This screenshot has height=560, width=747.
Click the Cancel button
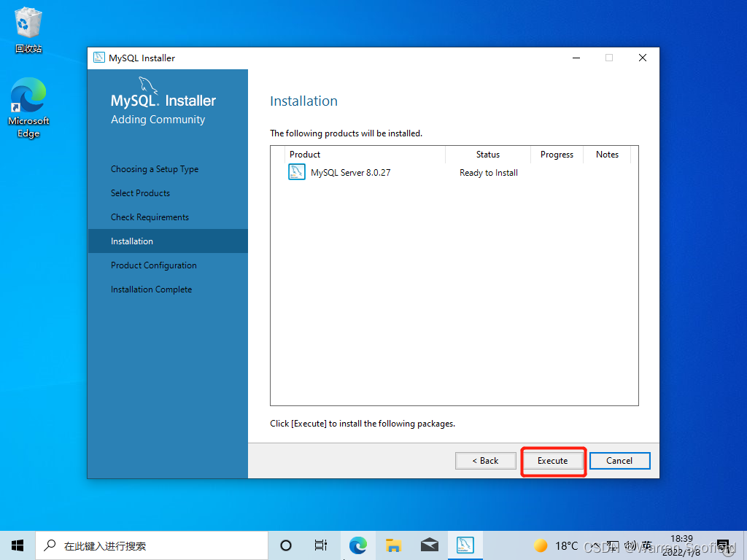pyautogui.click(x=619, y=461)
